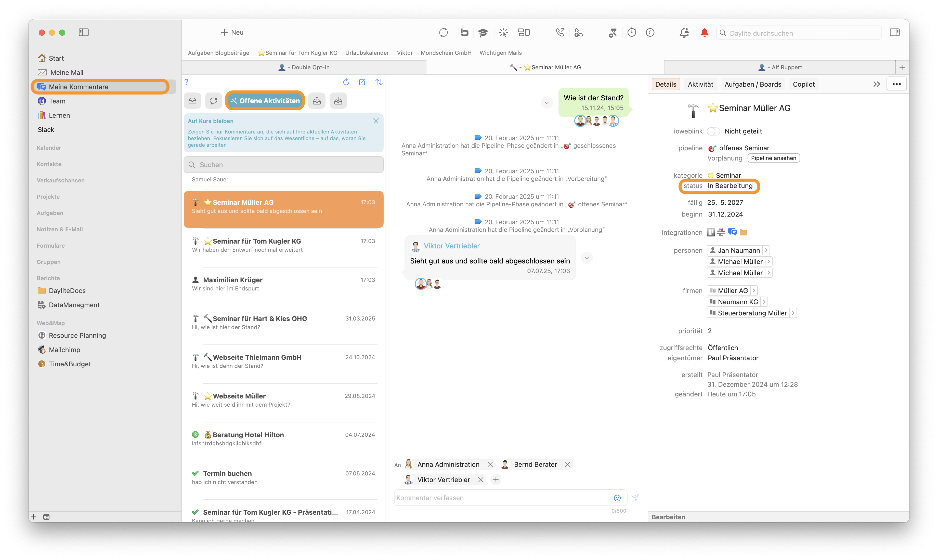Open the three-dot more options menu

tap(896, 84)
